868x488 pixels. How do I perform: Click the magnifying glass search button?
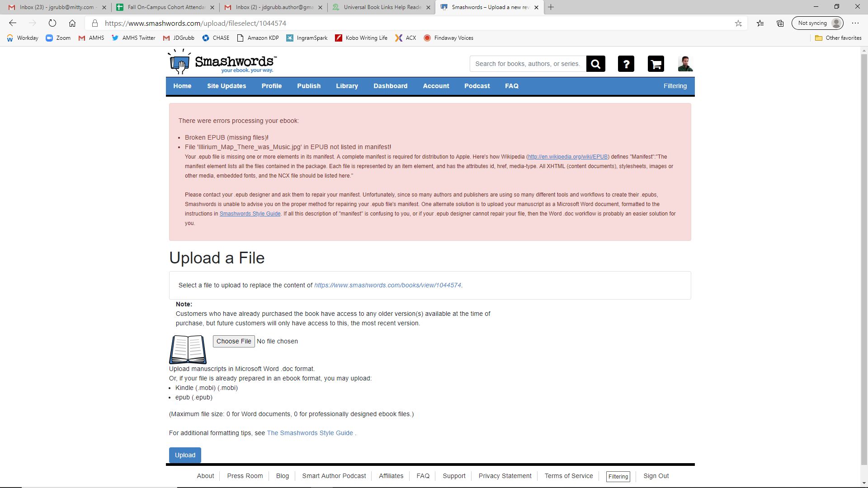pos(595,64)
